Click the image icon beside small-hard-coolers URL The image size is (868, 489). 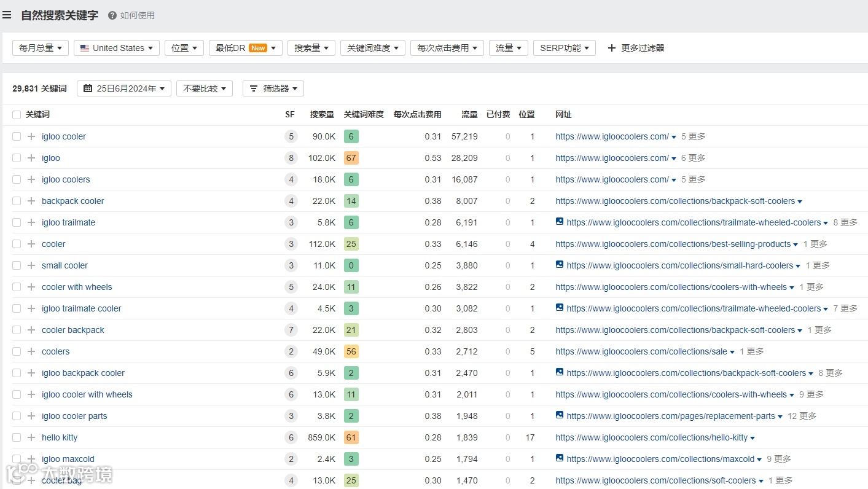point(560,265)
